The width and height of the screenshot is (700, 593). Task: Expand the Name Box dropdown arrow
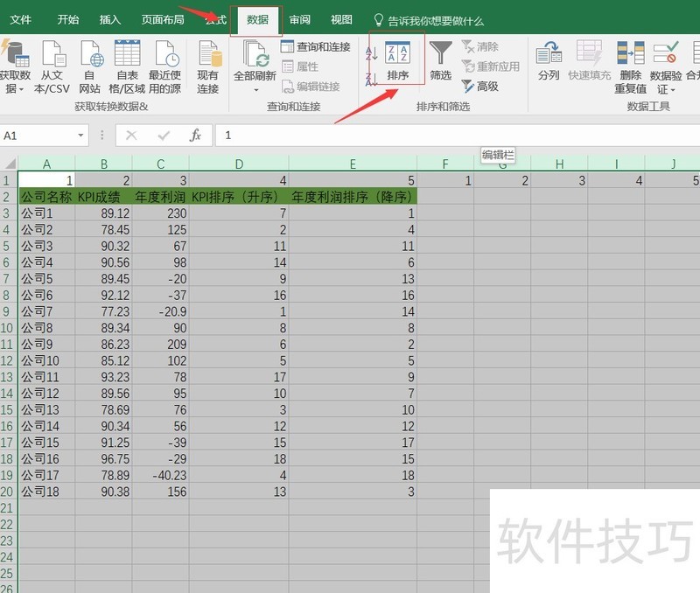[x=80, y=136]
